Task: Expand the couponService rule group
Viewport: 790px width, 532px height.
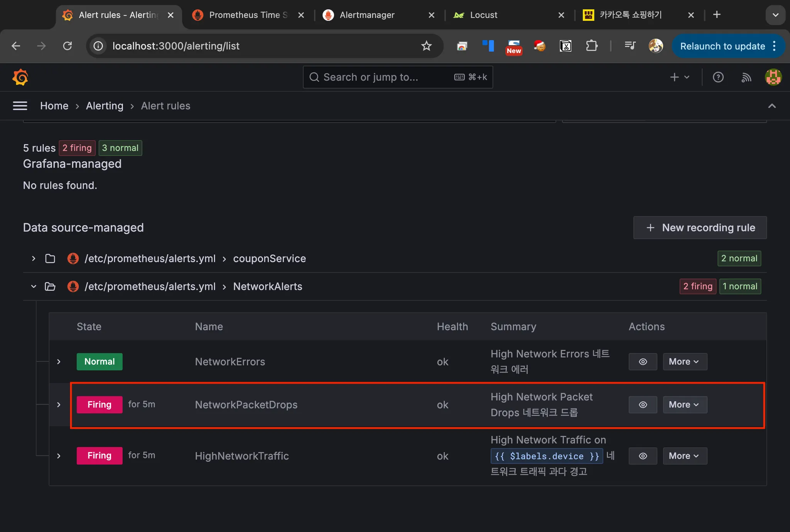Action: click(34, 258)
